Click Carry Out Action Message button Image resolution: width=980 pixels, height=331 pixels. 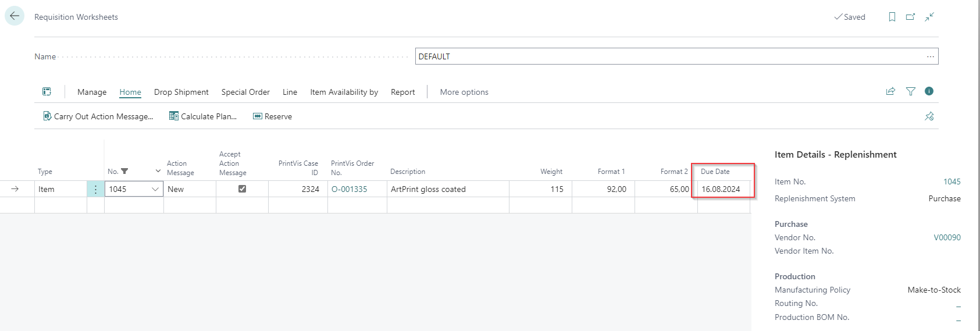pos(98,116)
